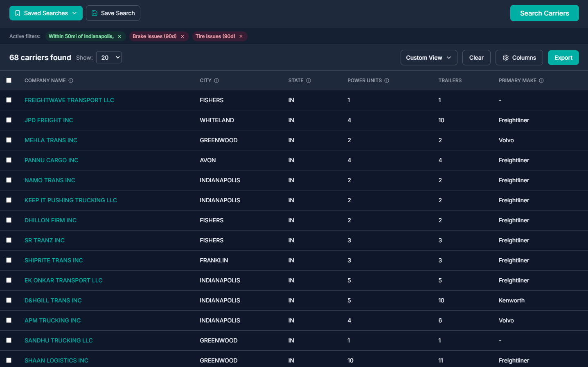Click the Search Carriers button
This screenshot has width=588, height=367.
(544, 13)
